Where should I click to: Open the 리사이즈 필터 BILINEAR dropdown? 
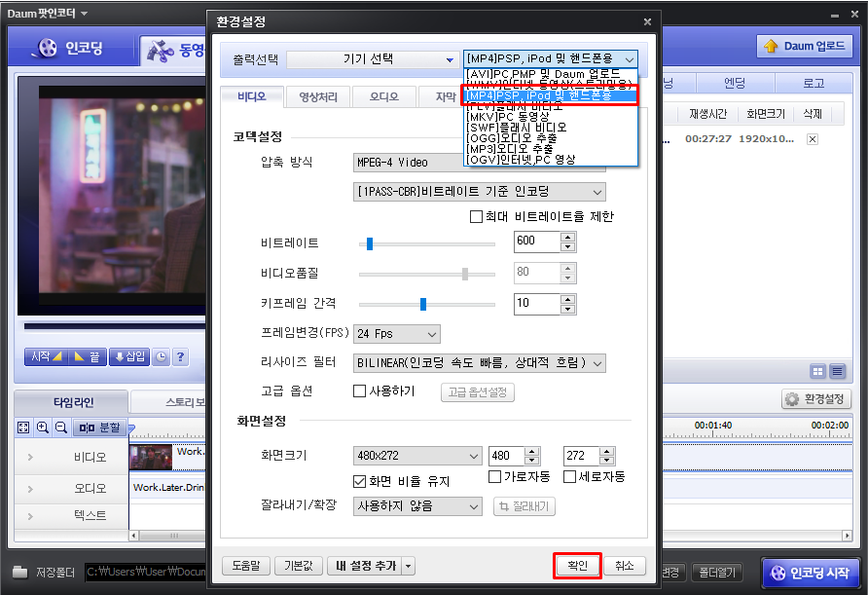(479, 363)
